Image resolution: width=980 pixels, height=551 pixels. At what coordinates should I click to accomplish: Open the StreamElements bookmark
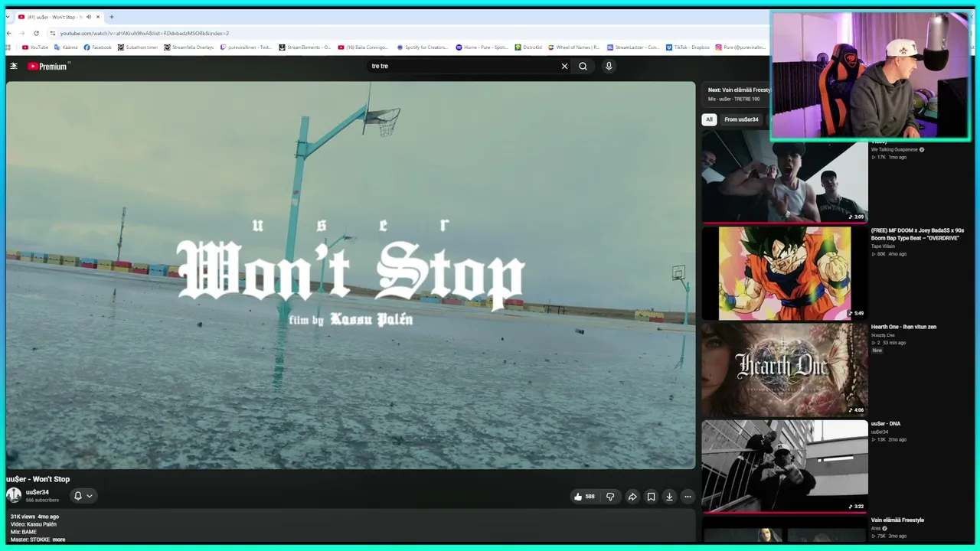[305, 47]
